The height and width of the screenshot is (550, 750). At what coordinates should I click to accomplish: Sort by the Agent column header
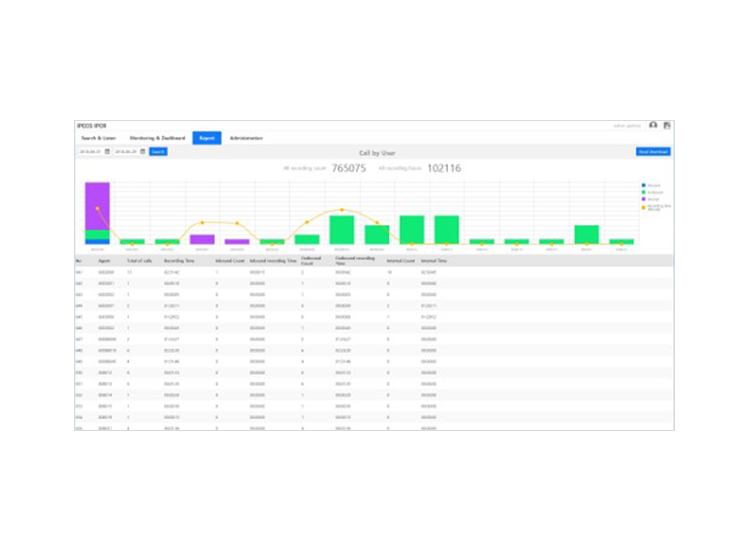pyautogui.click(x=104, y=260)
